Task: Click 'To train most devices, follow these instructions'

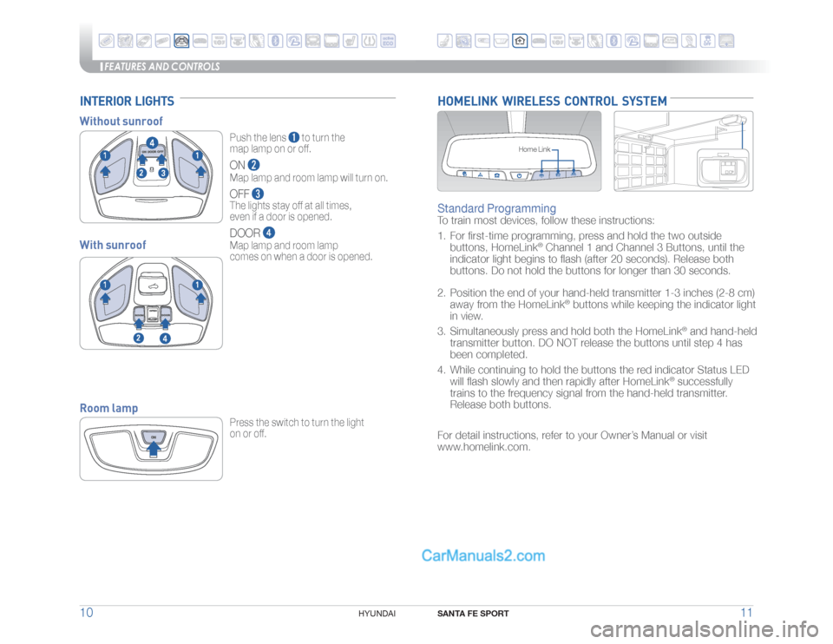Action: click(x=546, y=220)
